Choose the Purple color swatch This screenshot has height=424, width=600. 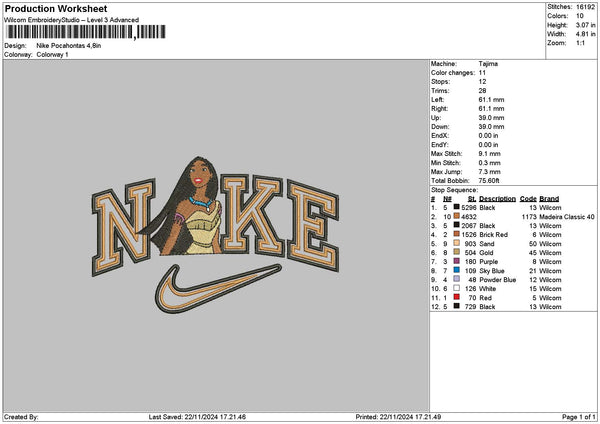pos(457,261)
